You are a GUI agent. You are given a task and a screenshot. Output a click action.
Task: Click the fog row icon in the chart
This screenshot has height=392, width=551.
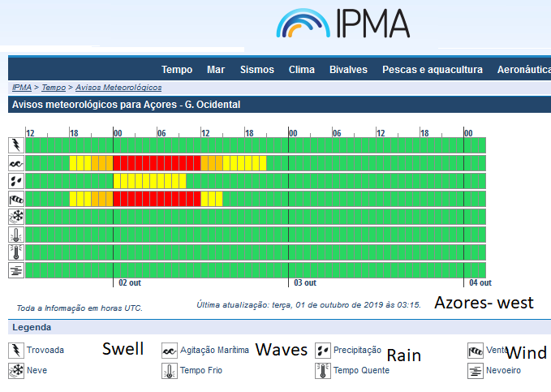click(x=16, y=270)
